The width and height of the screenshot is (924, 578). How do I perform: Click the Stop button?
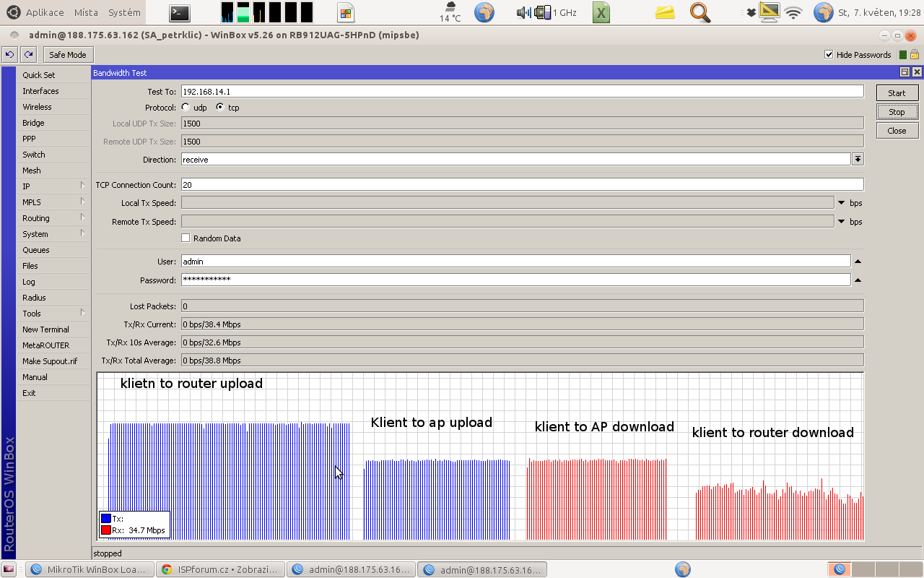coord(897,112)
